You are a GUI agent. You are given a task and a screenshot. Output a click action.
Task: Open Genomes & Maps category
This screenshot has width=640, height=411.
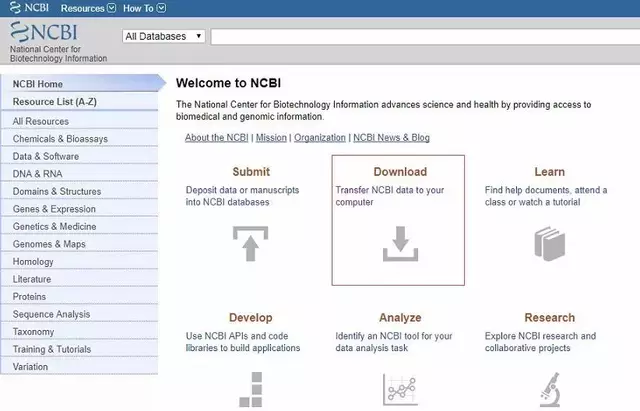tap(80, 244)
